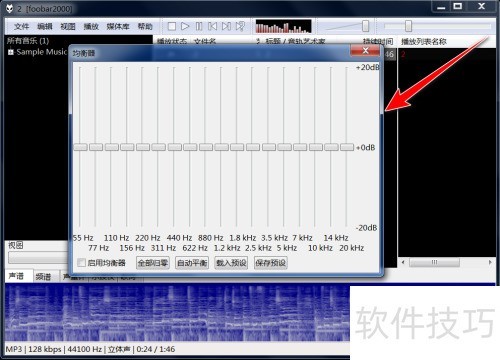Click the 2.5 kHz equalizer slider handle
This screenshot has width=500, height=360.
click(x=253, y=147)
